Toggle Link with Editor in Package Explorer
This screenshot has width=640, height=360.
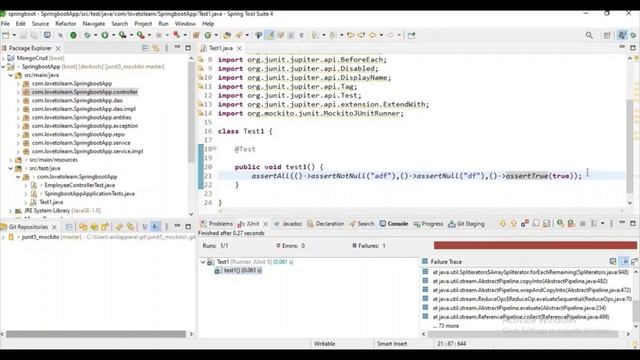pyautogui.click(x=156, y=48)
